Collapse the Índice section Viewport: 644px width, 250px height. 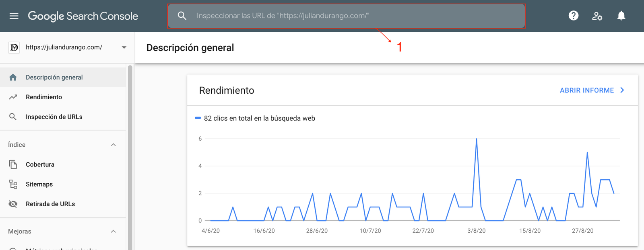click(x=114, y=145)
